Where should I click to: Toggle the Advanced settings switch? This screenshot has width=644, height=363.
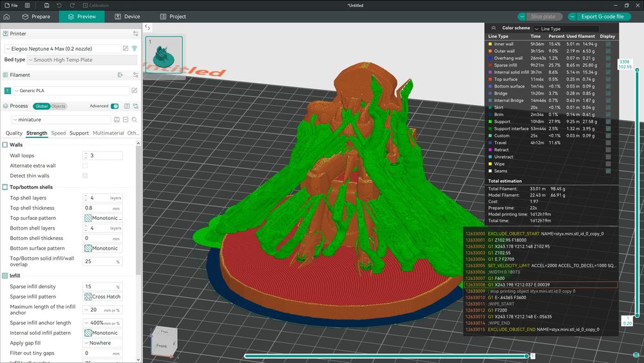pos(115,106)
